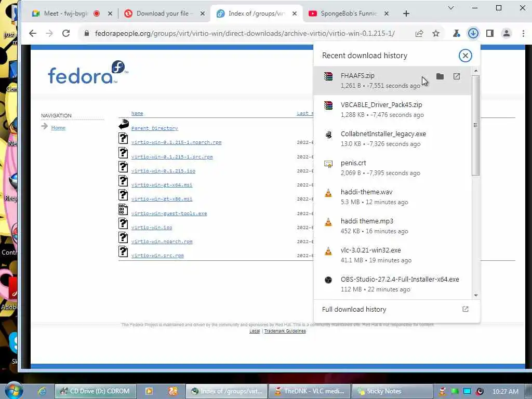Click the haddi theme.mp3 download entry
Screen dimensions: 532x399
(x=393, y=226)
